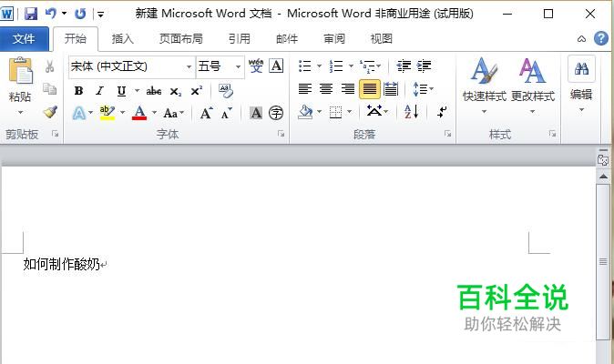614x364 pixels.
Task: Expand highlight color dropdown arrow
Action: 123,113
